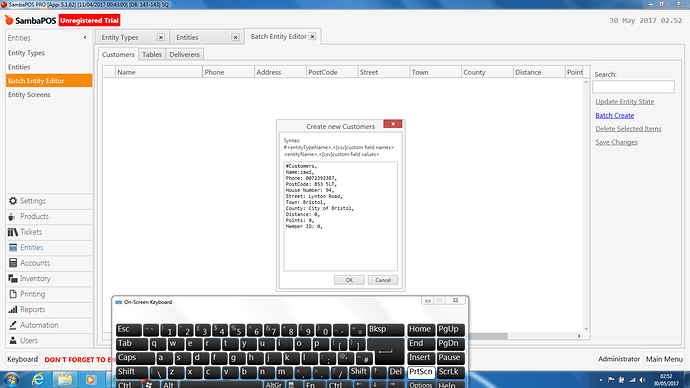
Task: Click the scroll down arrow on grid
Action: pyautogui.click(x=586, y=329)
